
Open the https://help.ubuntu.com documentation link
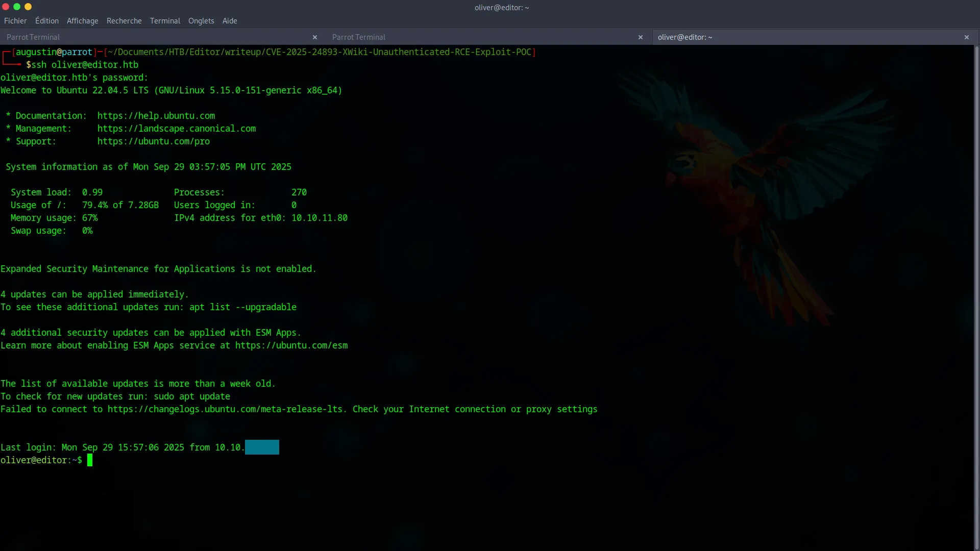pos(156,116)
